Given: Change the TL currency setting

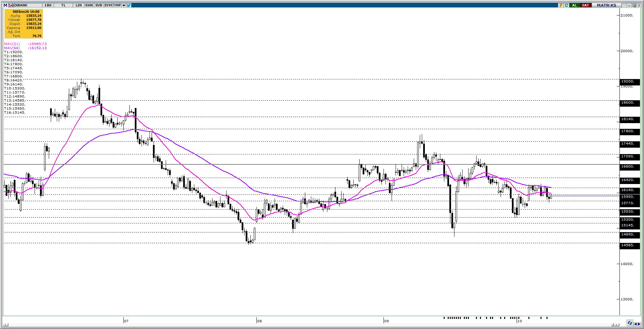Looking at the screenshot, I should pyautogui.click(x=64, y=5).
